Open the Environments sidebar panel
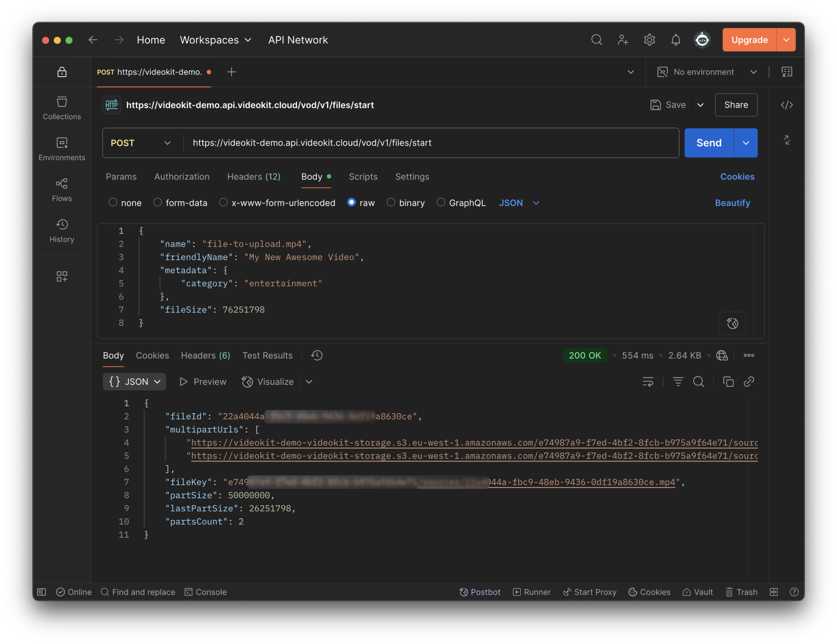 pos(62,149)
